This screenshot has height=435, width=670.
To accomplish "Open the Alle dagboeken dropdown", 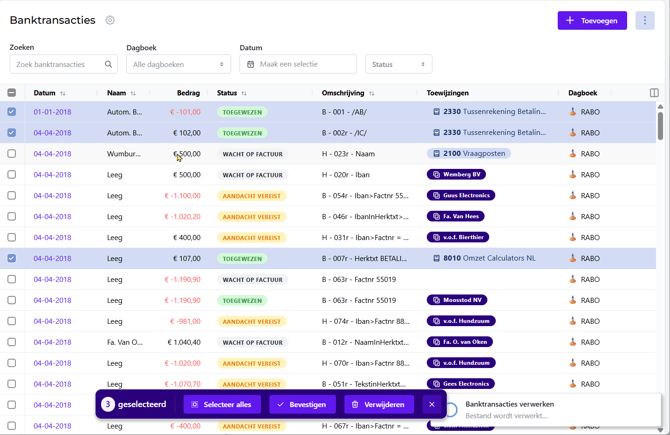I will (x=178, y=64).
